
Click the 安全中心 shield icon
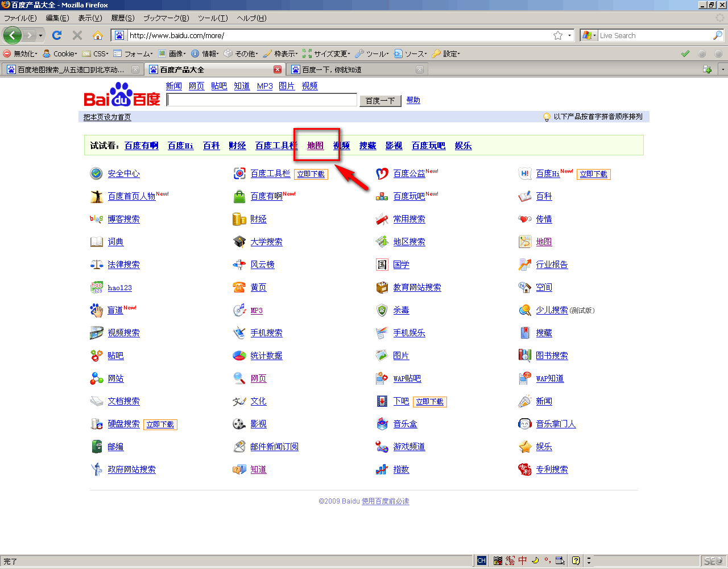click(x=97, y=174)
